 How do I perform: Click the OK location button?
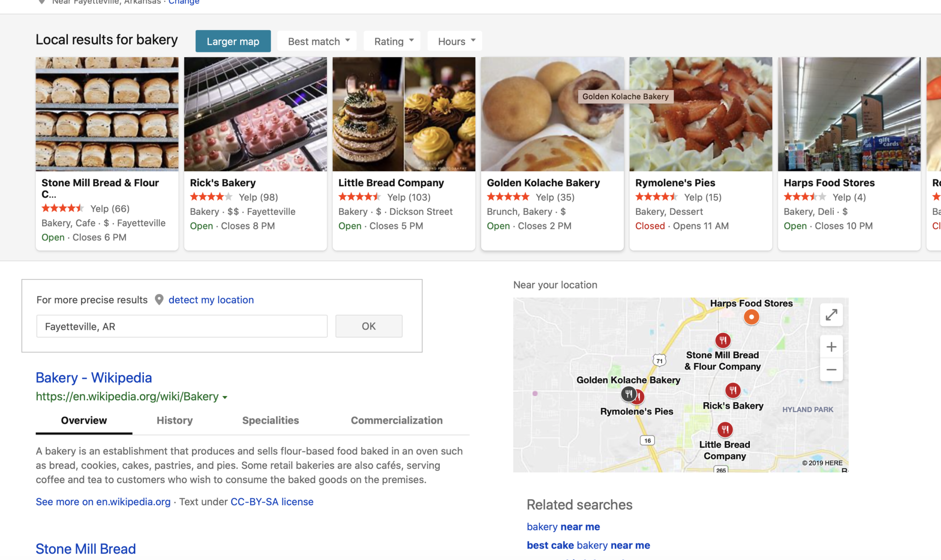point(369,326)
